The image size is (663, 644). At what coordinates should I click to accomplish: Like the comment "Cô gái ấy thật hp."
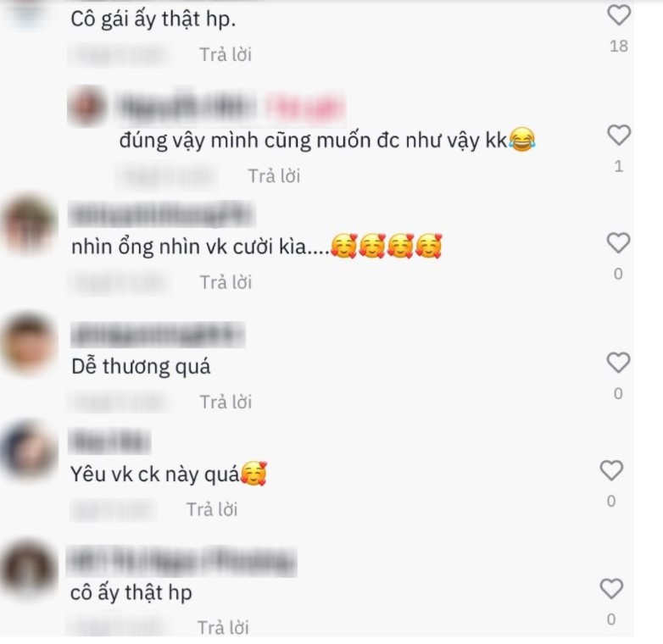[x=619, y=15]
